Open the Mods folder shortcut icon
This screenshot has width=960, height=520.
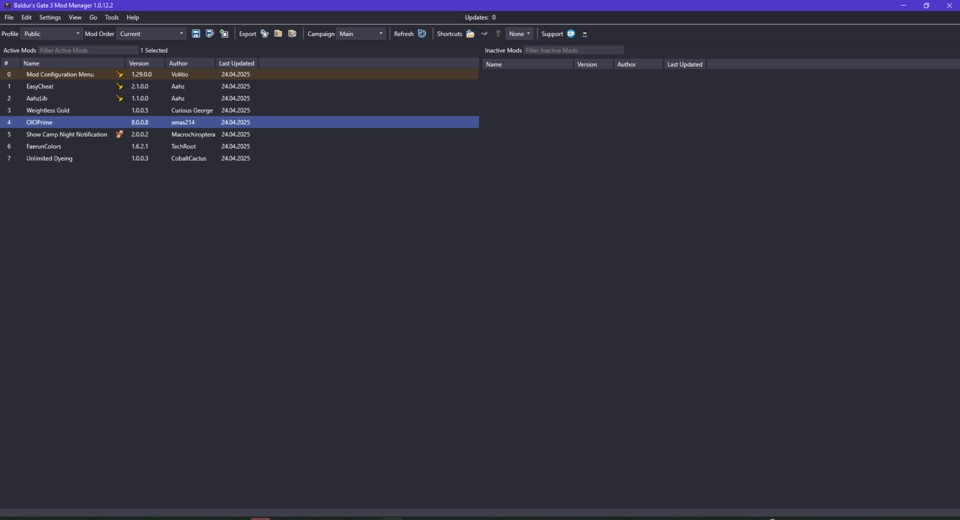tap(470, 34)
